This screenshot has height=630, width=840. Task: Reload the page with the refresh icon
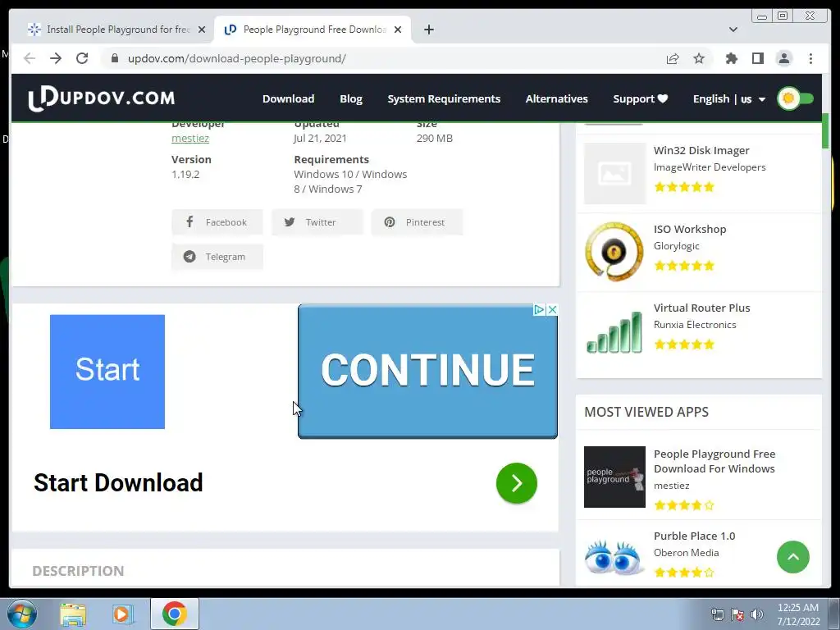pos(82,58)
